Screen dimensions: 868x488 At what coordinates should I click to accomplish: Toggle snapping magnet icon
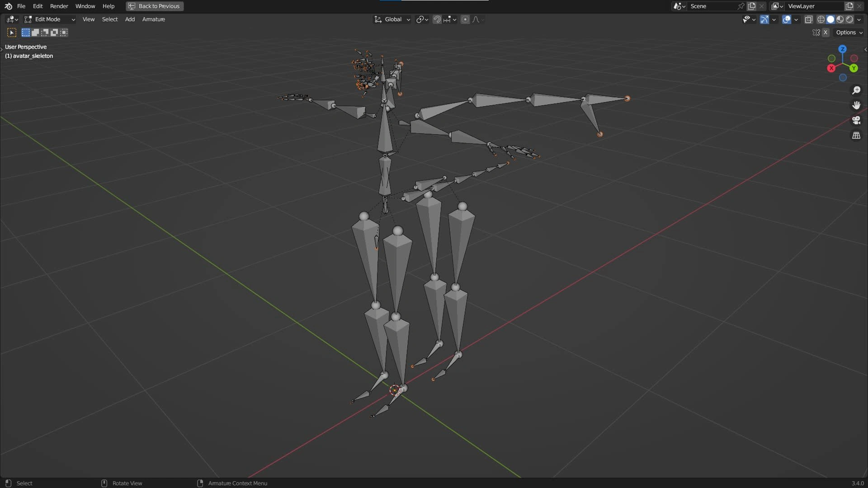coord(437,19)
